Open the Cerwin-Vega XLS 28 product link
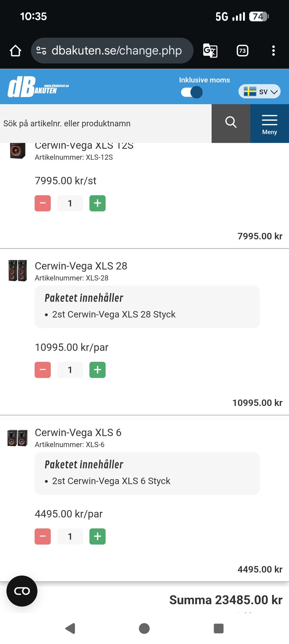 [81, 266]
